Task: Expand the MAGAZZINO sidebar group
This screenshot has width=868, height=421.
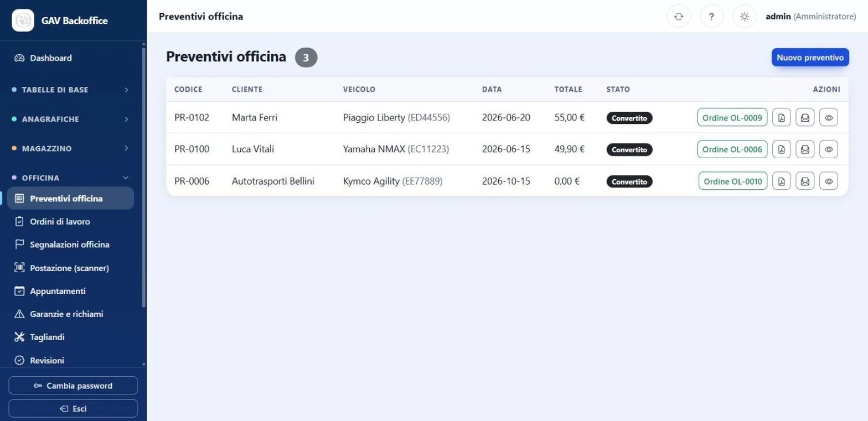Action: (71, 148)
